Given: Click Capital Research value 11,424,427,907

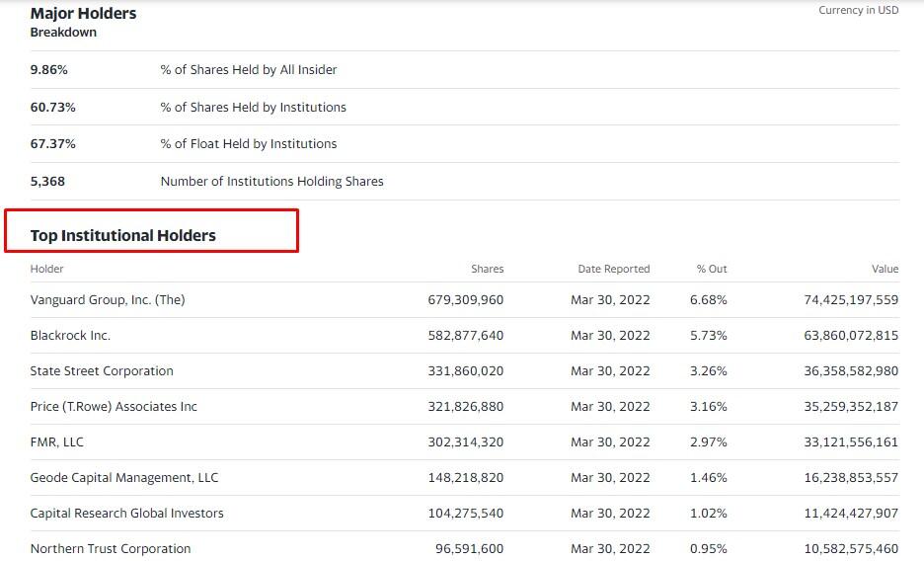Looking at the screenshot, I should tap(851, 514).
